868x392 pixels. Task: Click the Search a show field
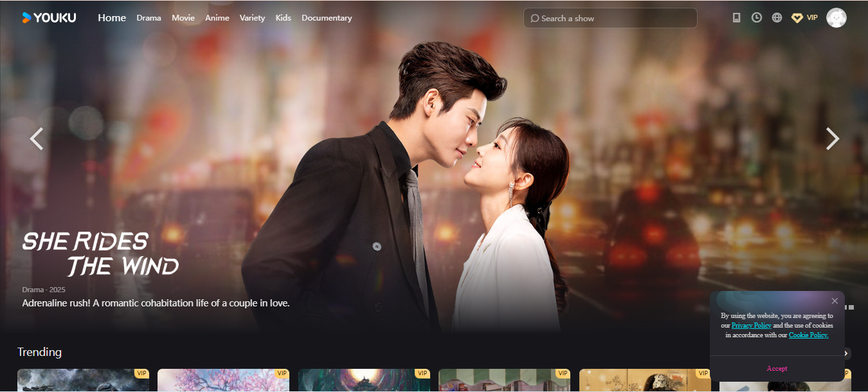point(610,18)
